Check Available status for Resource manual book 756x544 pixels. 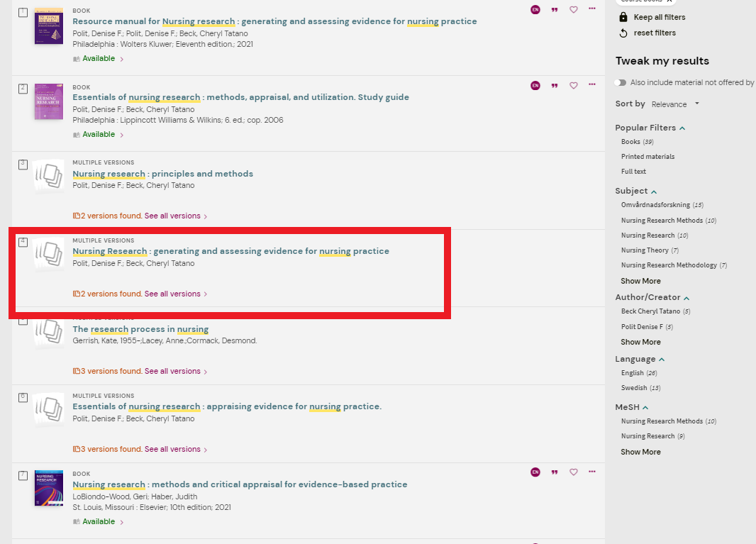(99, 58)
